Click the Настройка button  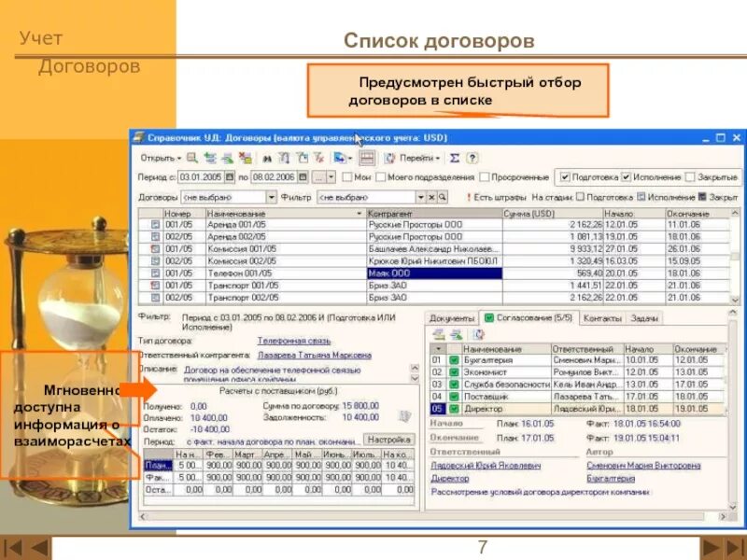[389, 439]
